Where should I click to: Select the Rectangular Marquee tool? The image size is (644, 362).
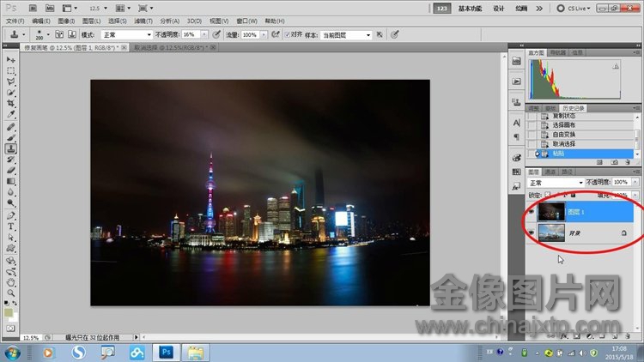[10, 70]
